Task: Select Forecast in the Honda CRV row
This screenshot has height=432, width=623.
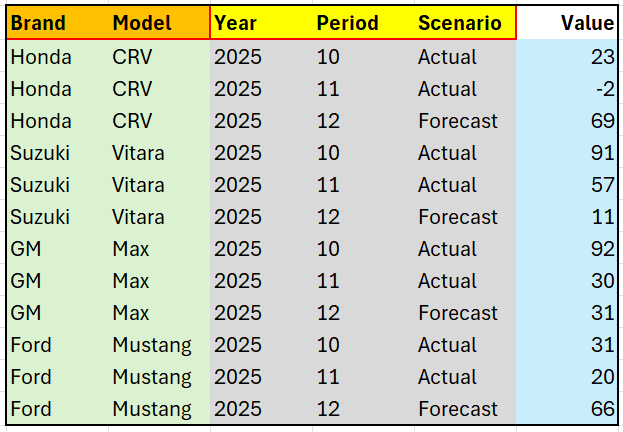Action: tap(457, 121)
